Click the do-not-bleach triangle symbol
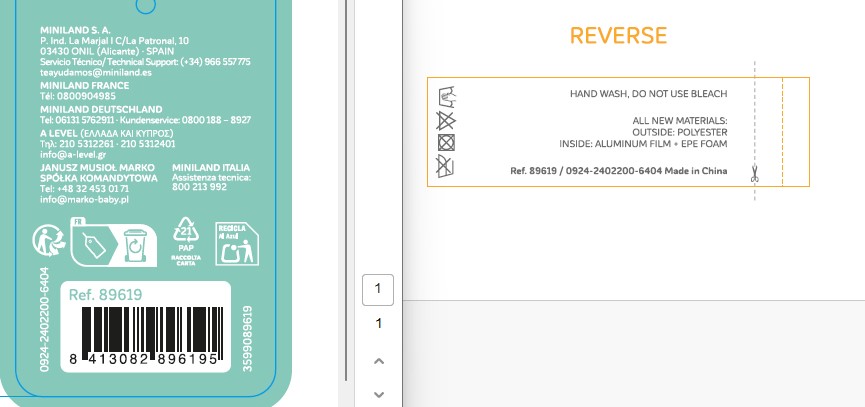The height and width of the screenshot is (407, 865). [447, 120]
